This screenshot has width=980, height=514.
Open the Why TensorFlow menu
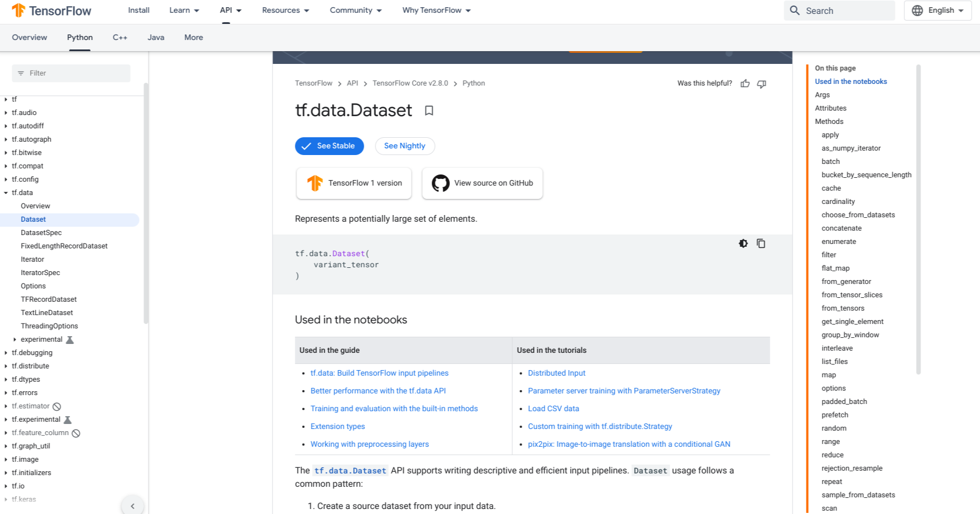coord(436,10)
